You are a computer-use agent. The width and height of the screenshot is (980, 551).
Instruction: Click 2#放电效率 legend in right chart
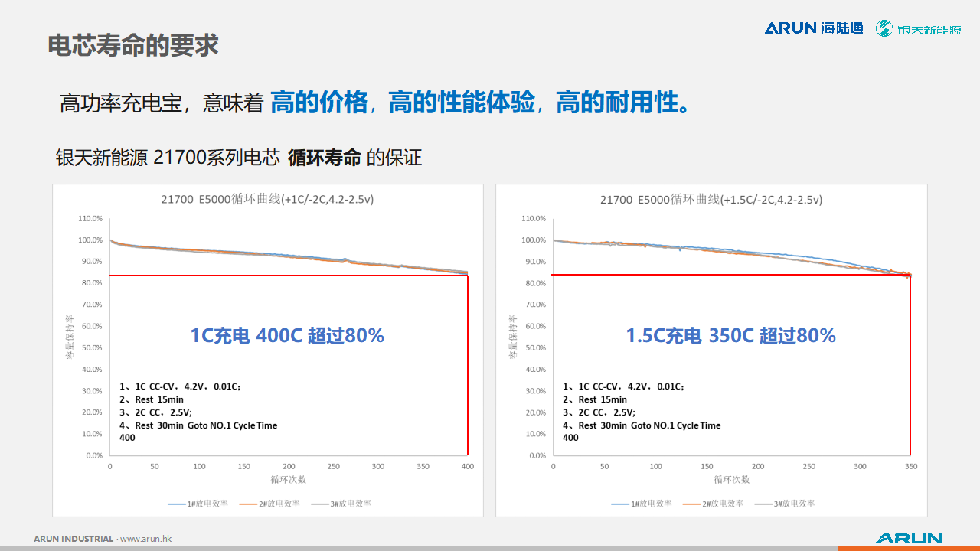point(713,504)
